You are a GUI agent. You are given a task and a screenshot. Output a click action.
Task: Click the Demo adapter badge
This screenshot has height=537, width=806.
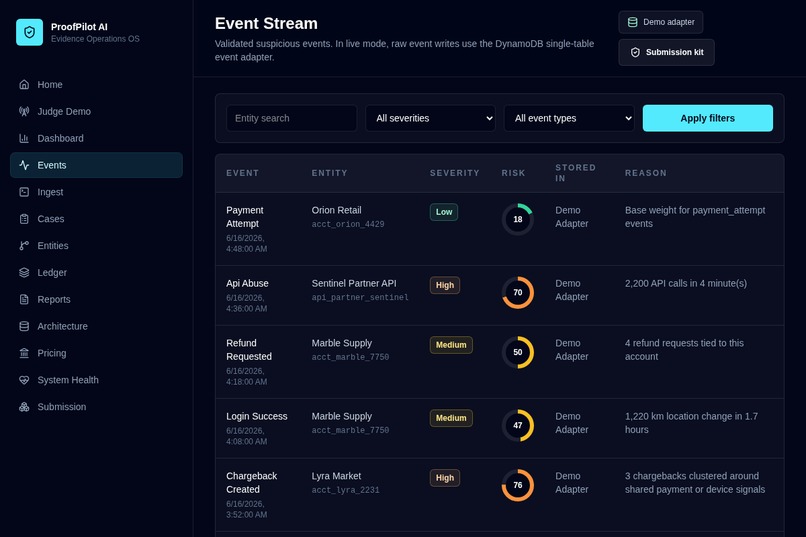[661, 22]
